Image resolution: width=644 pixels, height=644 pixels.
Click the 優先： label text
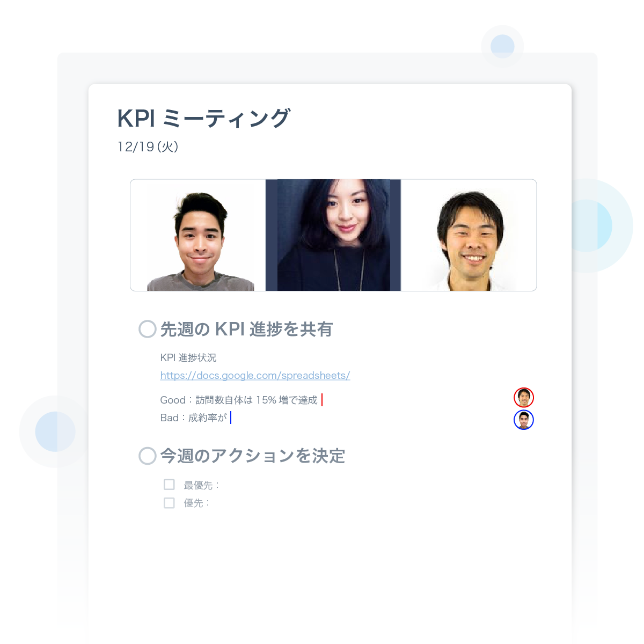[197, 503]
